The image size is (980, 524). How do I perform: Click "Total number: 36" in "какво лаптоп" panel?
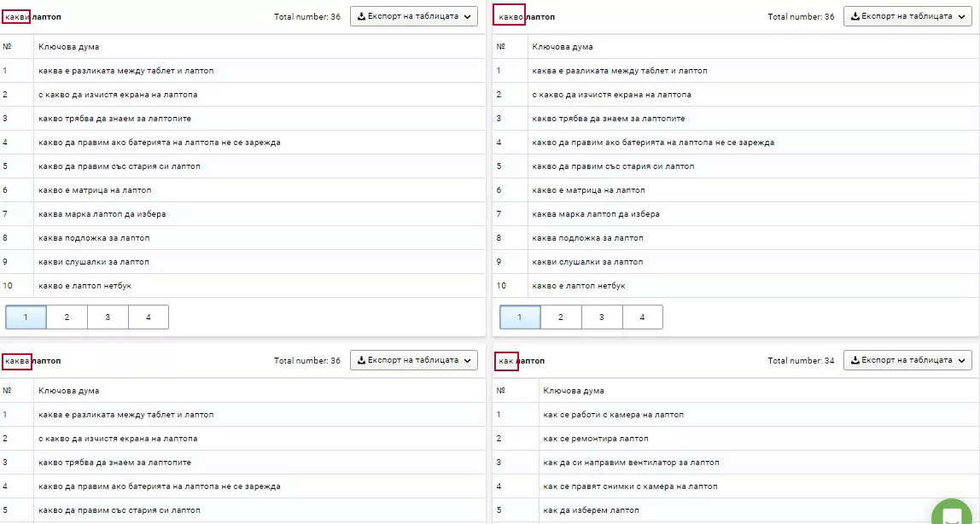click(x=801, y=17)
